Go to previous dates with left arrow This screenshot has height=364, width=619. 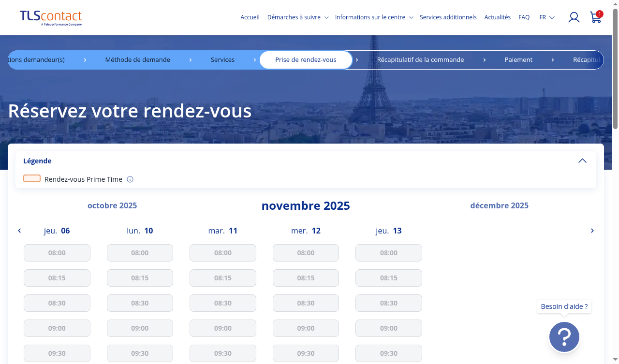(x=19, y=231)
